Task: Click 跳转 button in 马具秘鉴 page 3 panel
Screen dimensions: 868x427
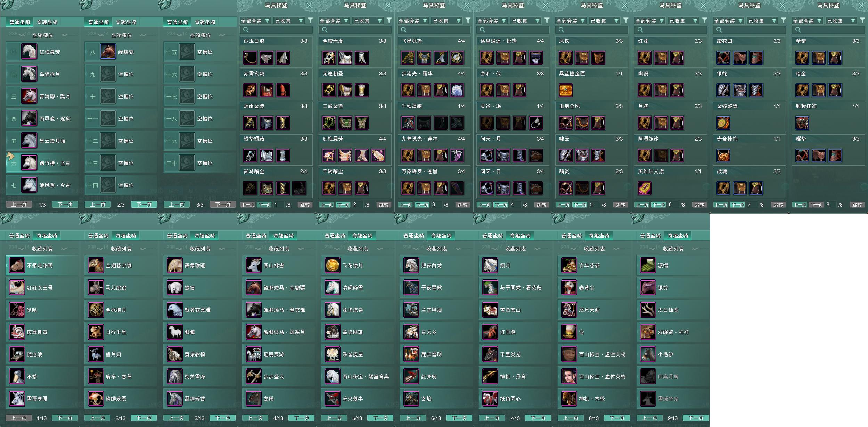Action: tap(462, 204)
